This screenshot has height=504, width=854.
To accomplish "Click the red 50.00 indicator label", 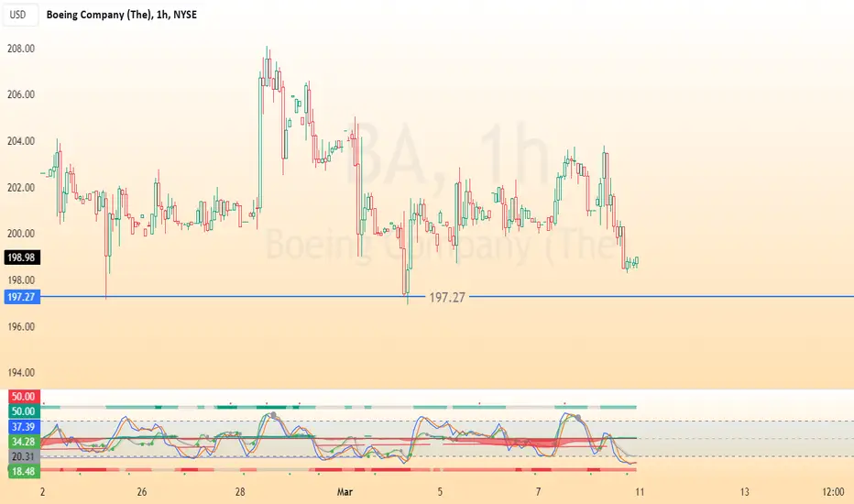I will click(24, 397).
